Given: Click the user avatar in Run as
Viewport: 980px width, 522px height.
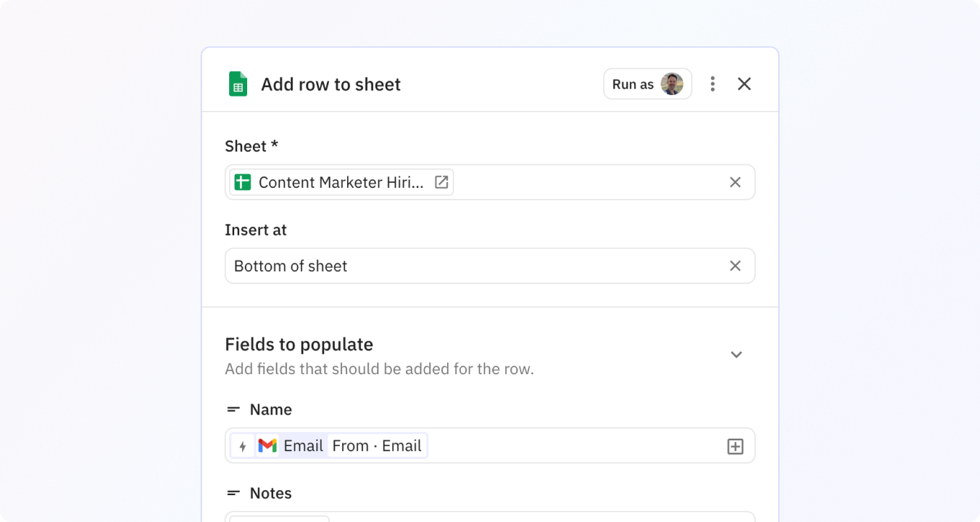Looking at the screenshot, I should [x=672, y=84].
